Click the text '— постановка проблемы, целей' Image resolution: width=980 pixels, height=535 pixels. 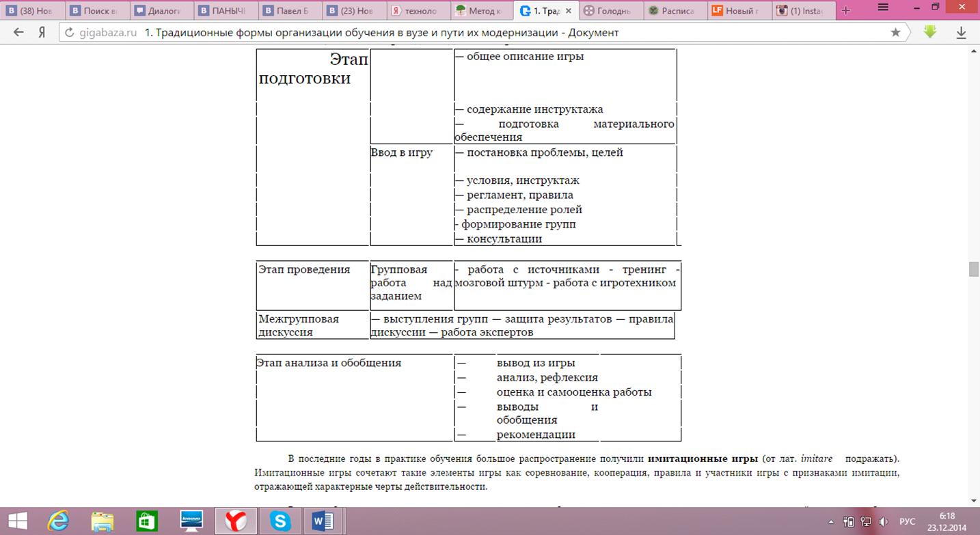(x=539, y=152)
